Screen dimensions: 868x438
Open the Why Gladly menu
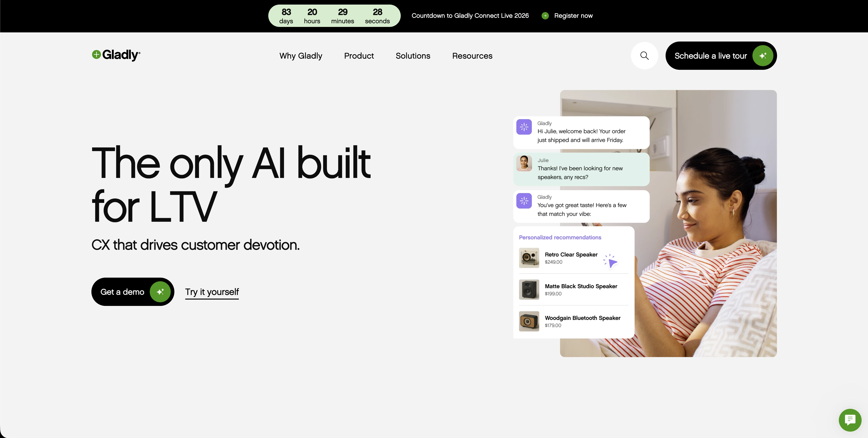pyautogui.click(x=301, y=56)
